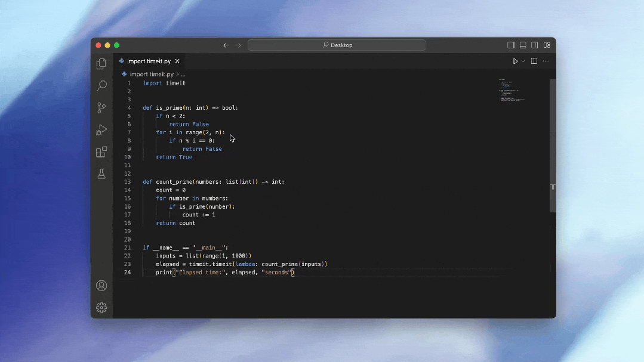This screenshot has width=644, height=362.
Task: Open the editor More Actions ellipsis menu
Action: 546,61
